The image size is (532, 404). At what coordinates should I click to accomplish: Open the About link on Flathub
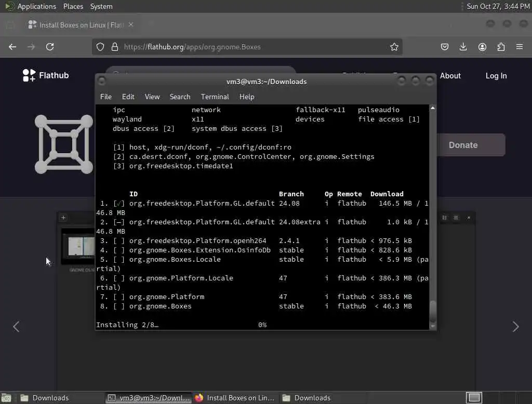click(x=450, y=76)
